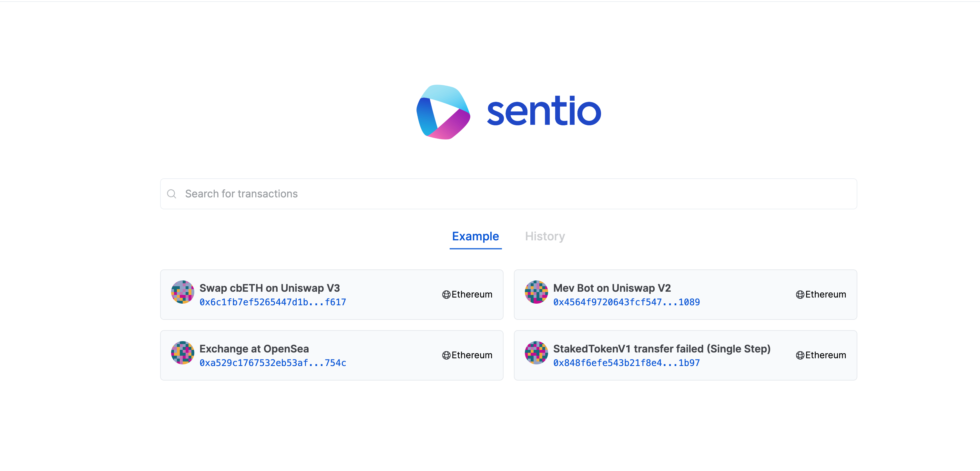
Task: Click the sentio wordmark text
Action: tap(544, 111)
